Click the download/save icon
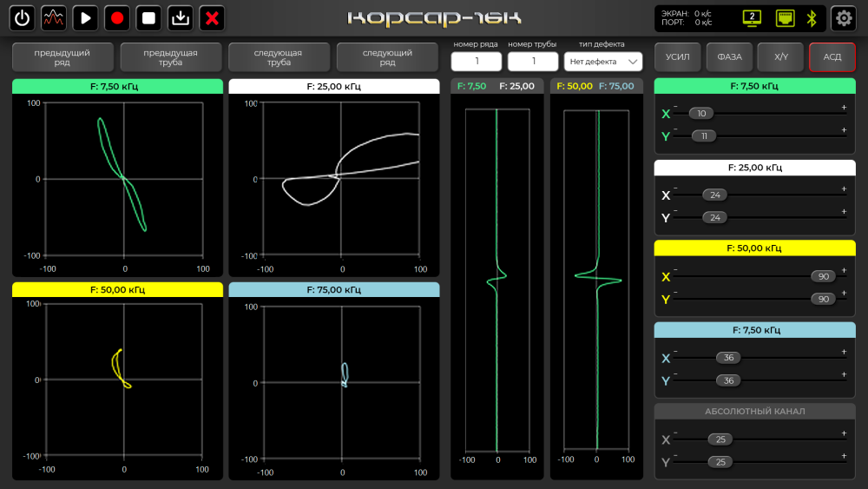868x489 pixels. pos(180,17)
